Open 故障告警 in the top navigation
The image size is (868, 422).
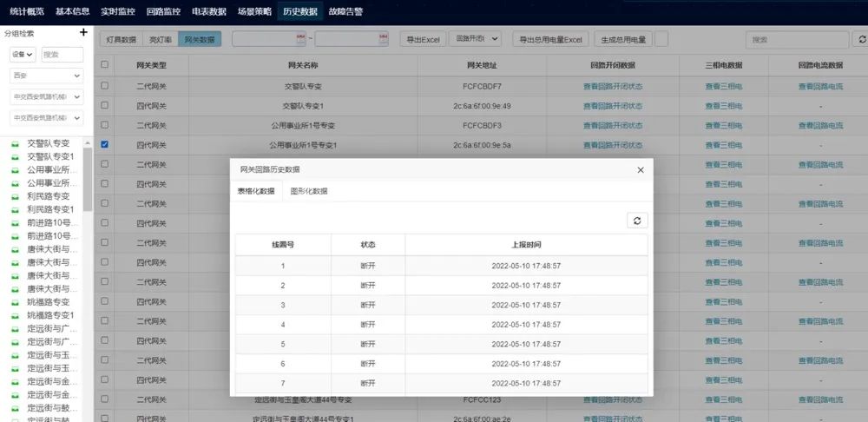pos(345,11)
